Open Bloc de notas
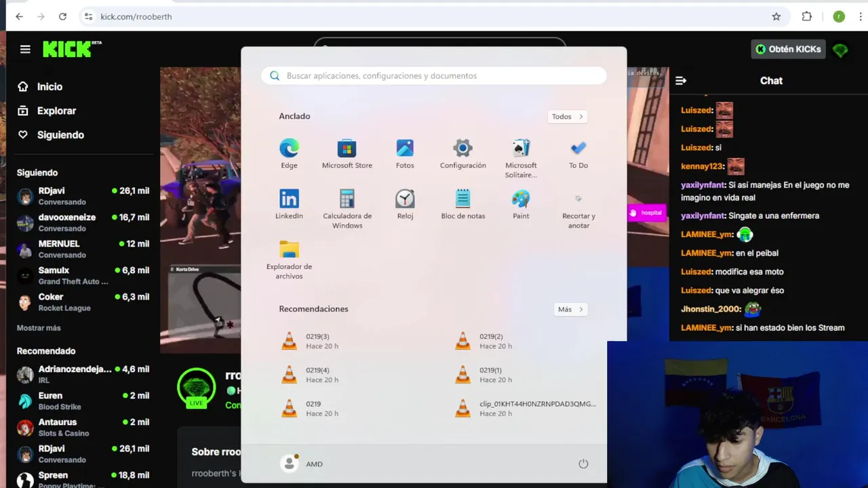 (462, 205)
